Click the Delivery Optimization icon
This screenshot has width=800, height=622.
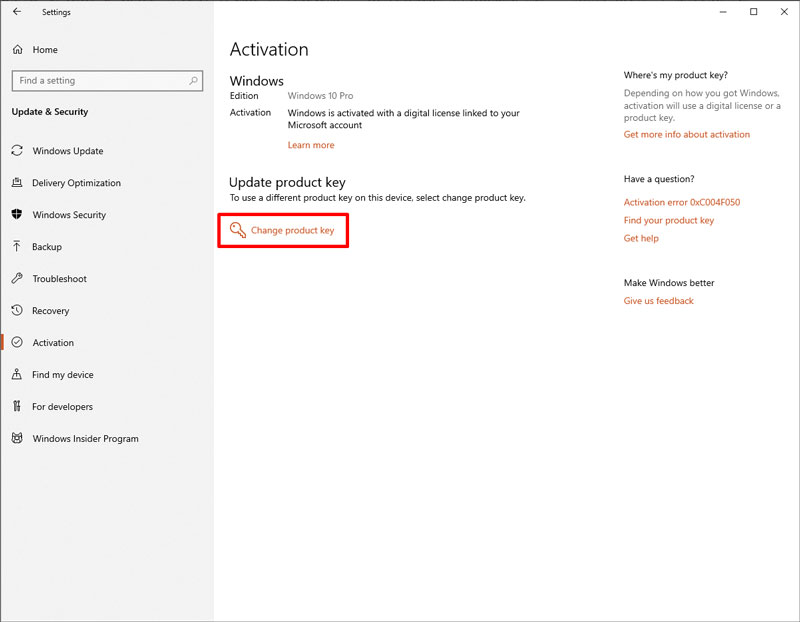point(17,183)
